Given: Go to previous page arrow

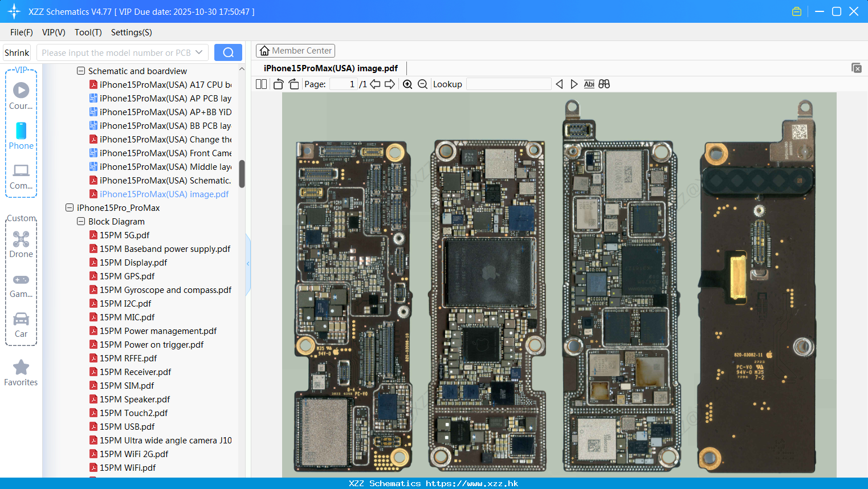Looking at the screenshot, I should point(375,84).
